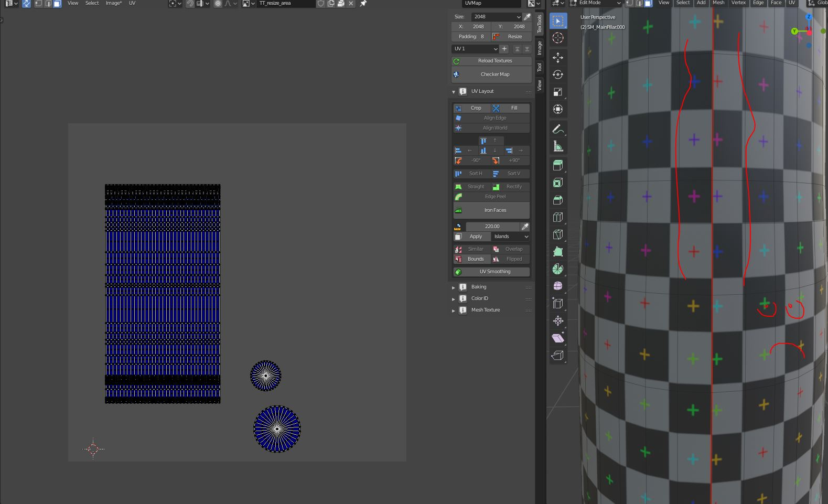This screenshot has height=504, width=828.
Task: Click Reload Textures button
Action: (x=491, y=61)
